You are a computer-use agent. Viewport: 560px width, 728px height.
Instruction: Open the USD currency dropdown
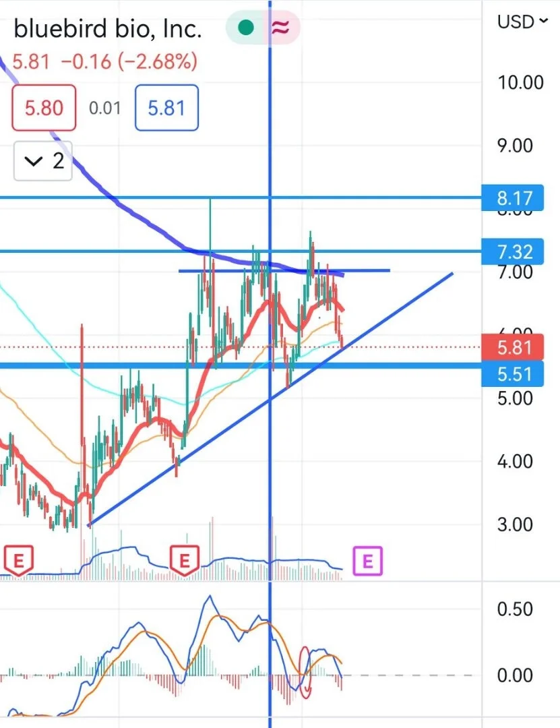point(522,22)
